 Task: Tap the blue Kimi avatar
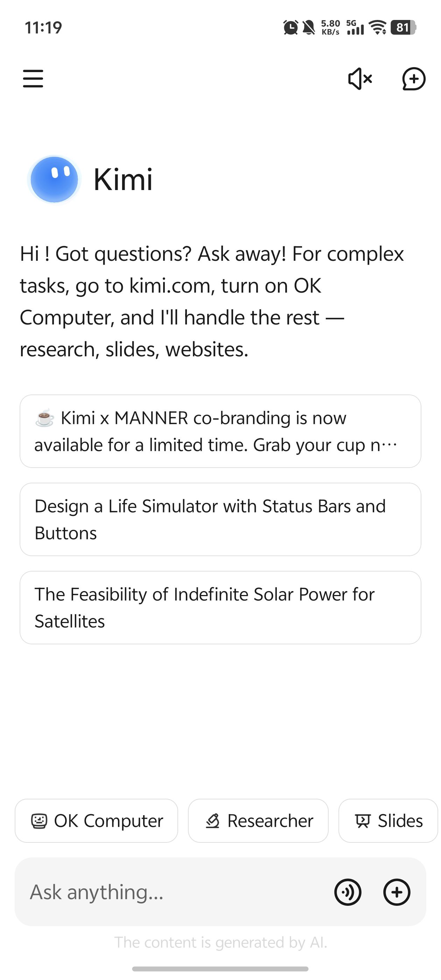tap(54, 179)
